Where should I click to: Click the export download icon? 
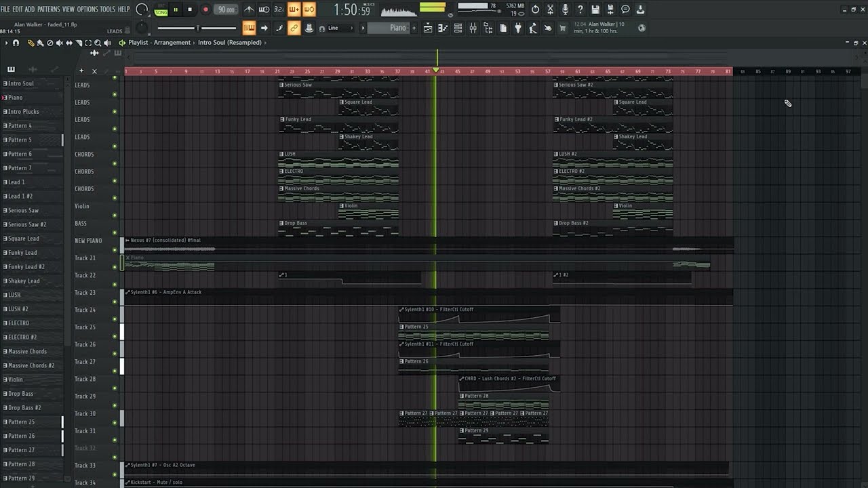(640, 9)
